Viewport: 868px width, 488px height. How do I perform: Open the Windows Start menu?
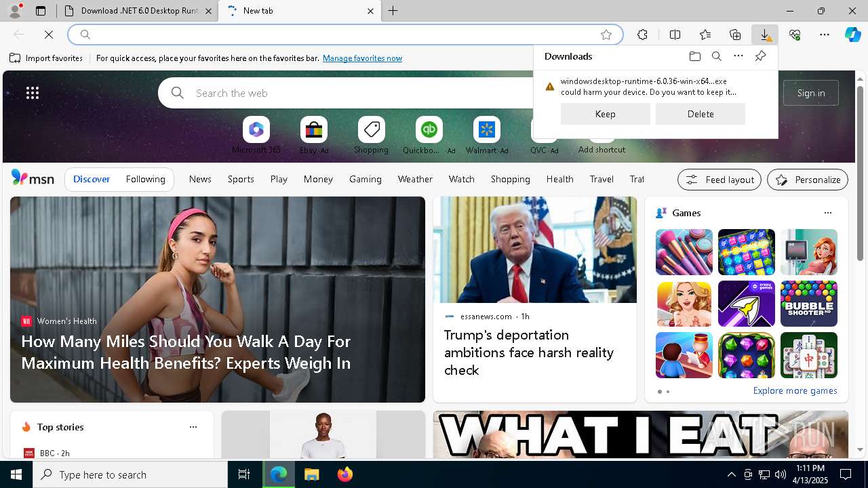16,474
